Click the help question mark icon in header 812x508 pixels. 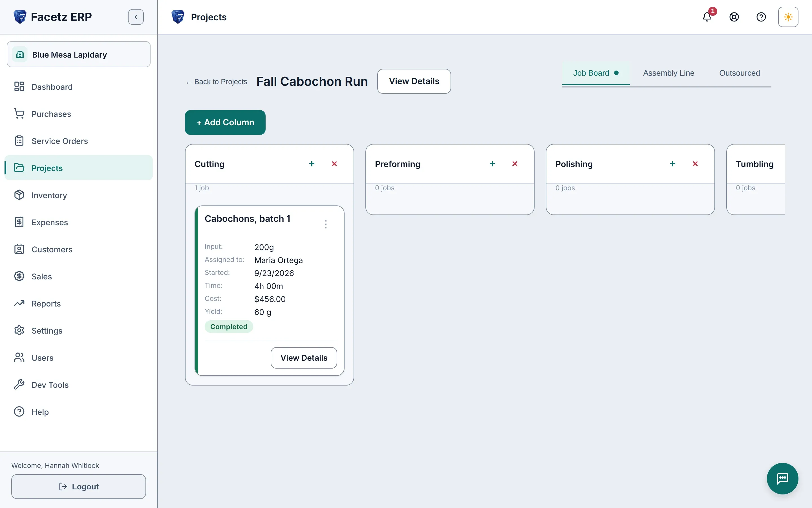761,17
